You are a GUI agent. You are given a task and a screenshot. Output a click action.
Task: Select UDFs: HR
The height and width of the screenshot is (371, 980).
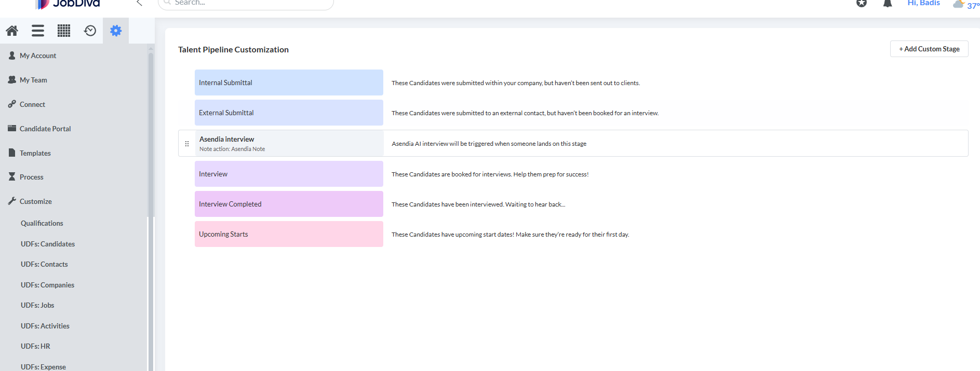tap(35, 346)
